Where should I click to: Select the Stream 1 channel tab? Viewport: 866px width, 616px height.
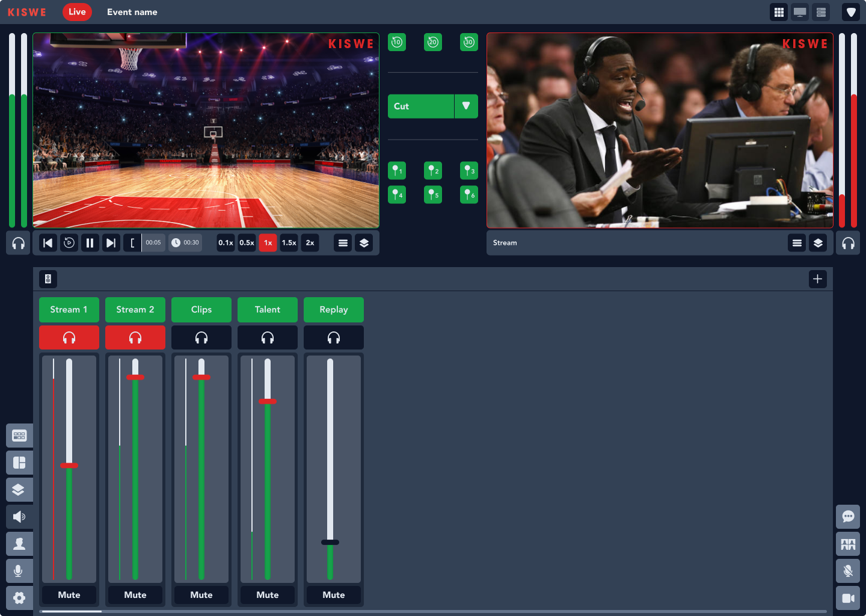pos(69,309)
